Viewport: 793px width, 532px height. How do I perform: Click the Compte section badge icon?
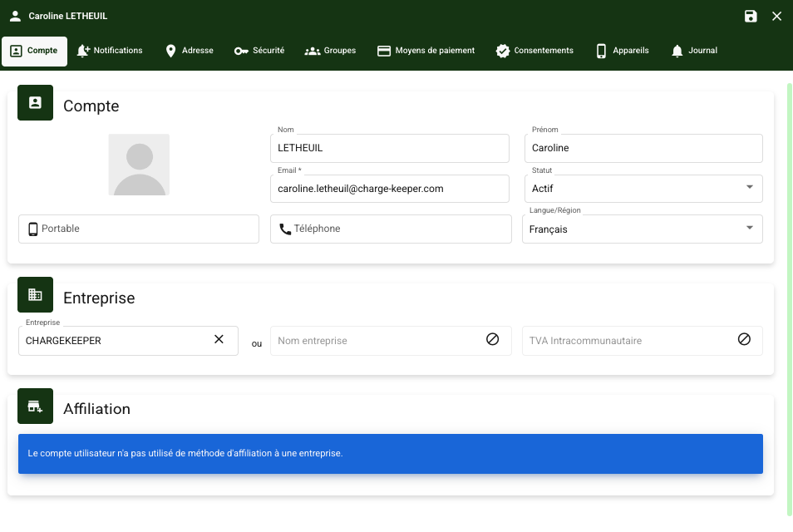click(x=35, y=103)
